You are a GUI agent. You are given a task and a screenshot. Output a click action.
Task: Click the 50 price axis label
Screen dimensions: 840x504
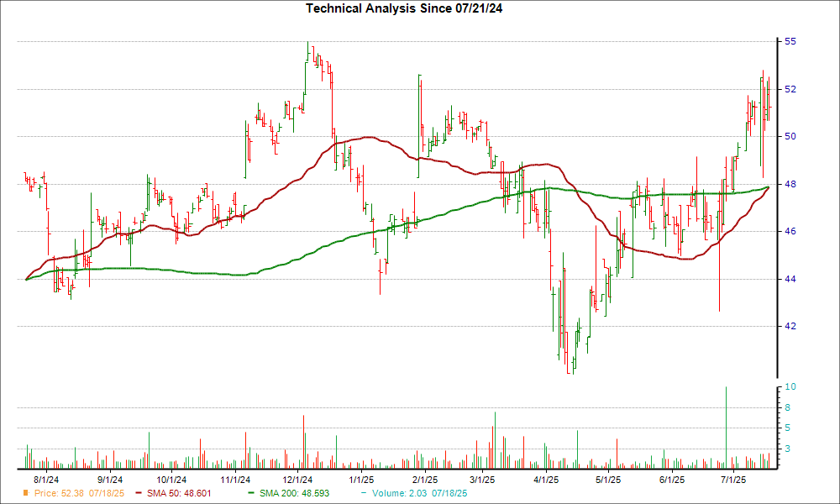tap(790, 137)
